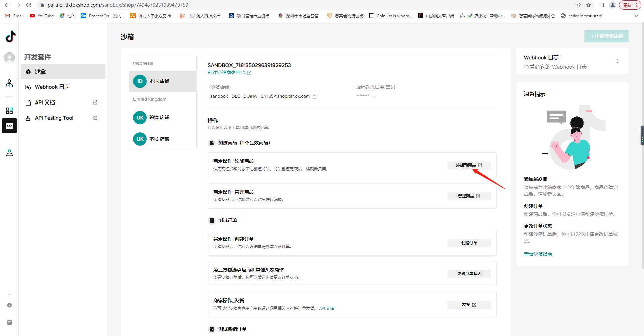The width and height of the screenshot is (644, 336).
Task: Show more bookmarks with overflow chevron
Action: coord(636,16)
